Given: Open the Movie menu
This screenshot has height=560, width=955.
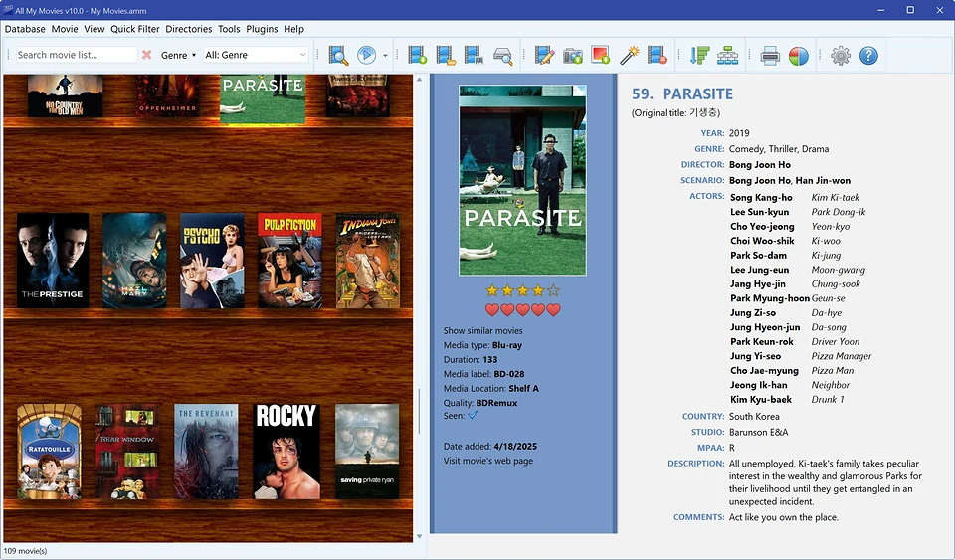Looking at the screenshot, I should [x=65, y=29].
